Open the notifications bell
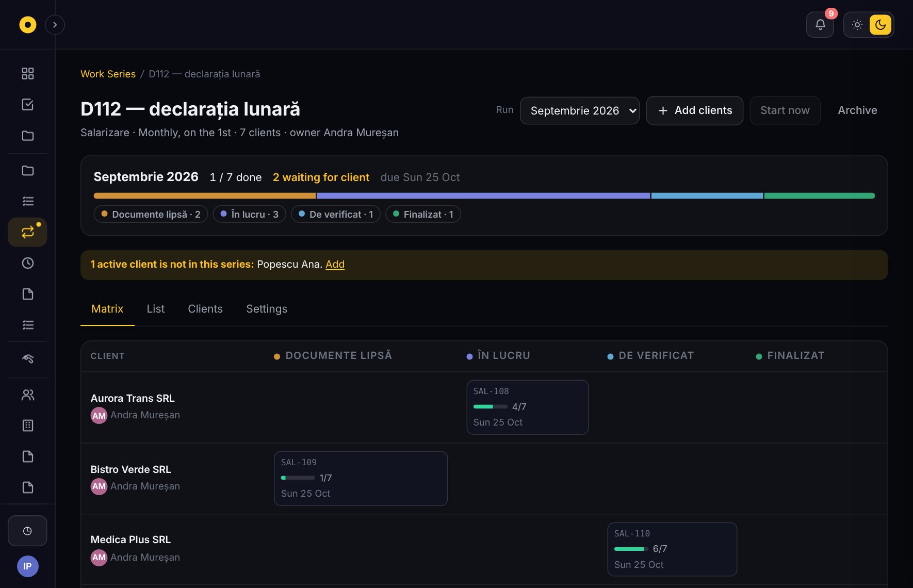The width and height of the screenshot is (913, 588). [x=820, y=25]
